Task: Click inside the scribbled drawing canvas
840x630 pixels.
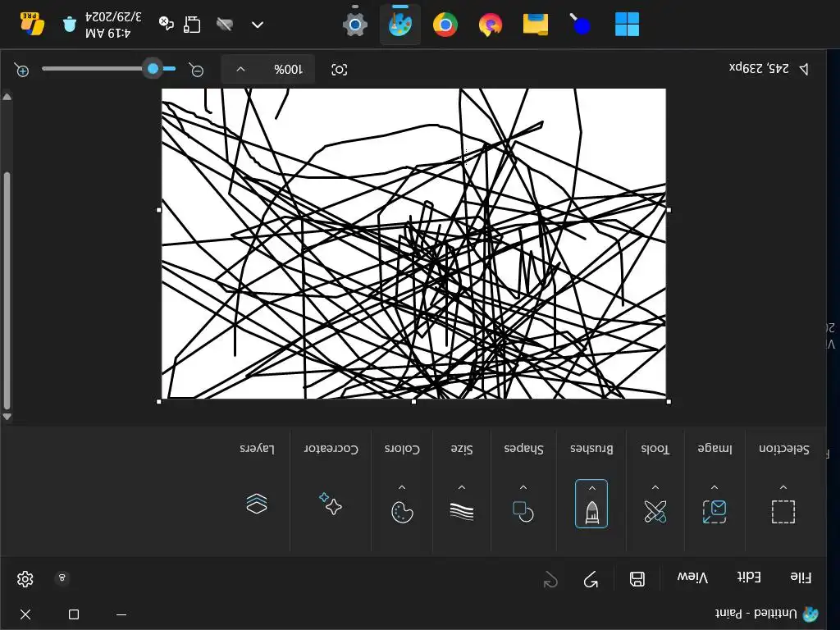Action: point(413,244)
